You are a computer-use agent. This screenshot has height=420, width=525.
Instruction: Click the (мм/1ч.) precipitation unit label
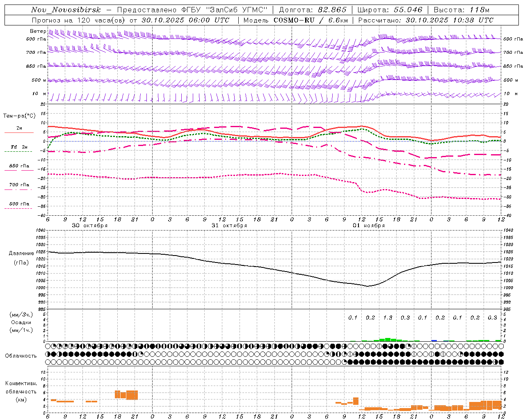coord(21,330)
